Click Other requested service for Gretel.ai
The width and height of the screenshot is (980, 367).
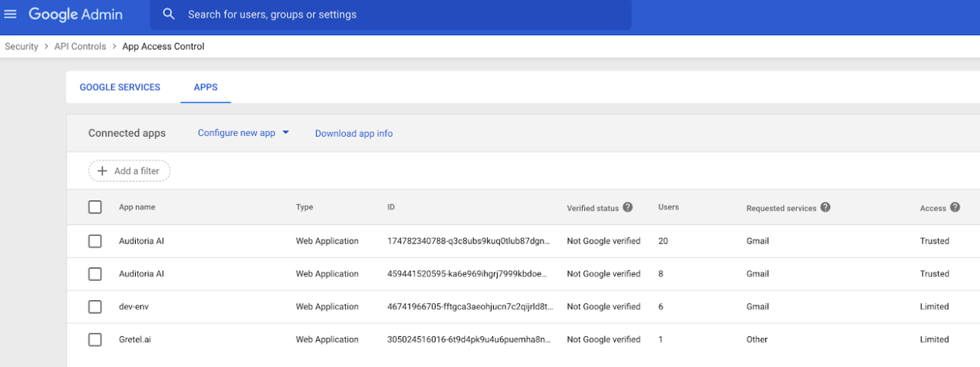(x=757, y=339)
